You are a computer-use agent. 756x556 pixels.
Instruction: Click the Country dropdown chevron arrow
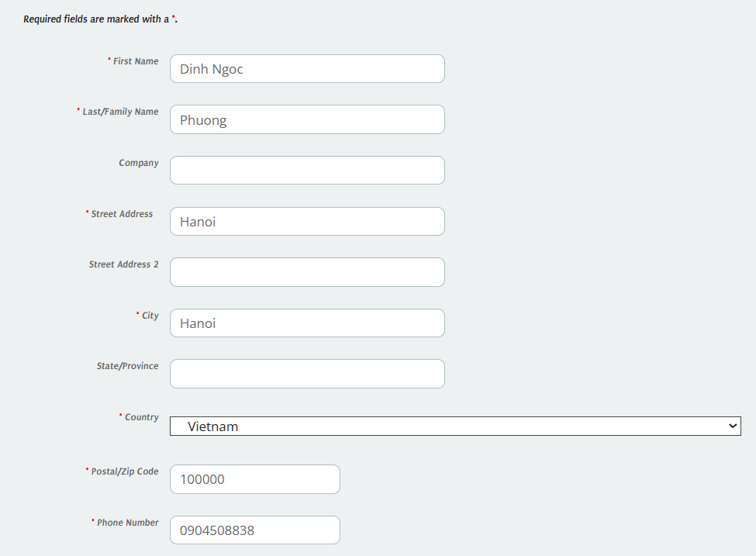point(733,426)
